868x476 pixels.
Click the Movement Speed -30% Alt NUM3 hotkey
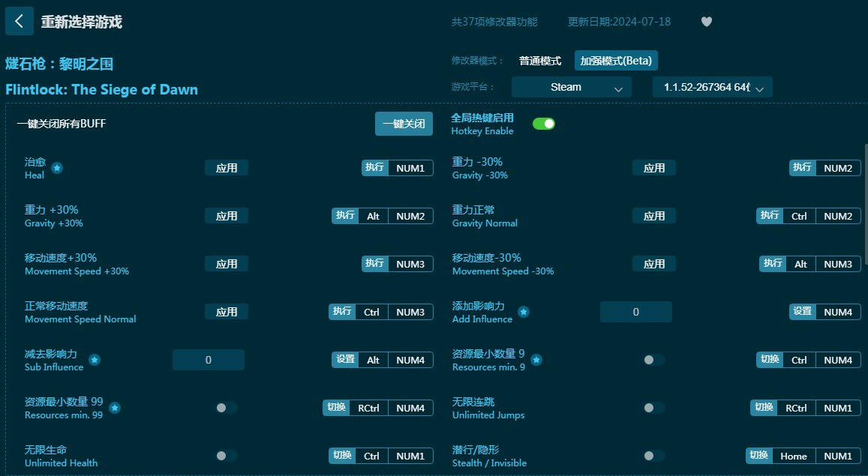click(810, 265)
